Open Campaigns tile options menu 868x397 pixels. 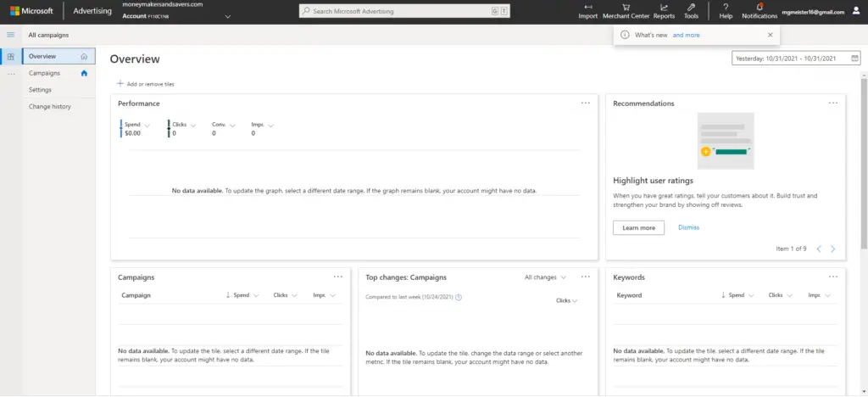pyautogui.click(x=338, y=277)
